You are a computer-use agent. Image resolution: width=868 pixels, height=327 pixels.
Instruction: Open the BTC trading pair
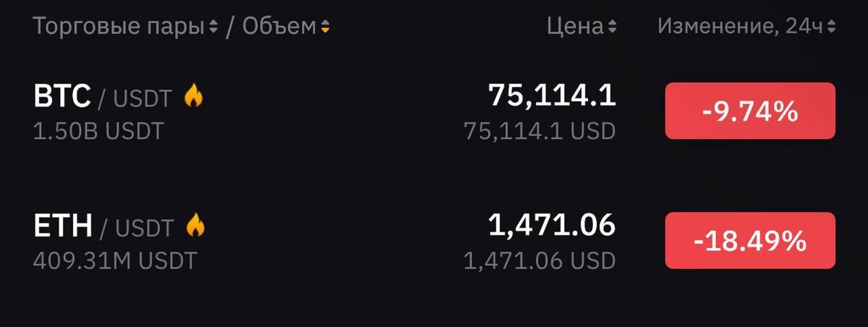tap(103, 97)
